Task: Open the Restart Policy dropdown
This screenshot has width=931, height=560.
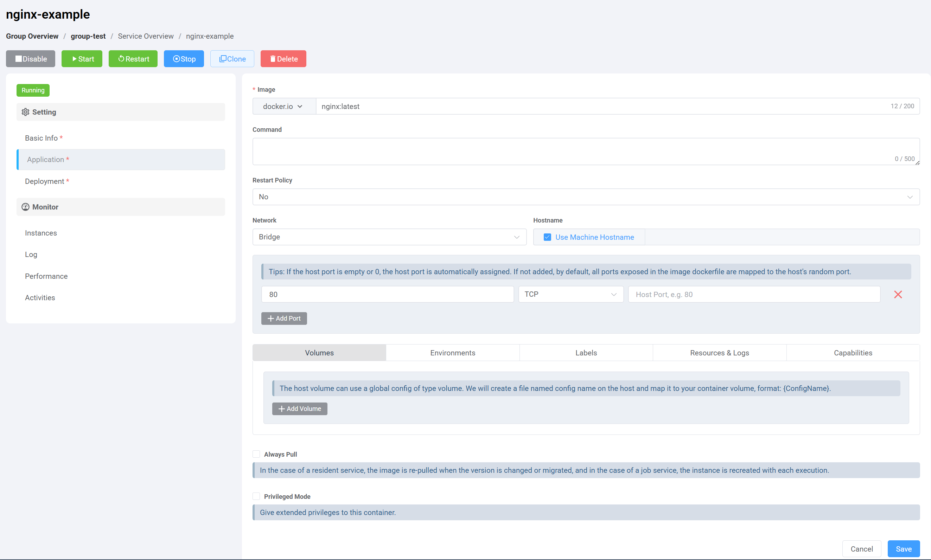Action: click(586, 197)
